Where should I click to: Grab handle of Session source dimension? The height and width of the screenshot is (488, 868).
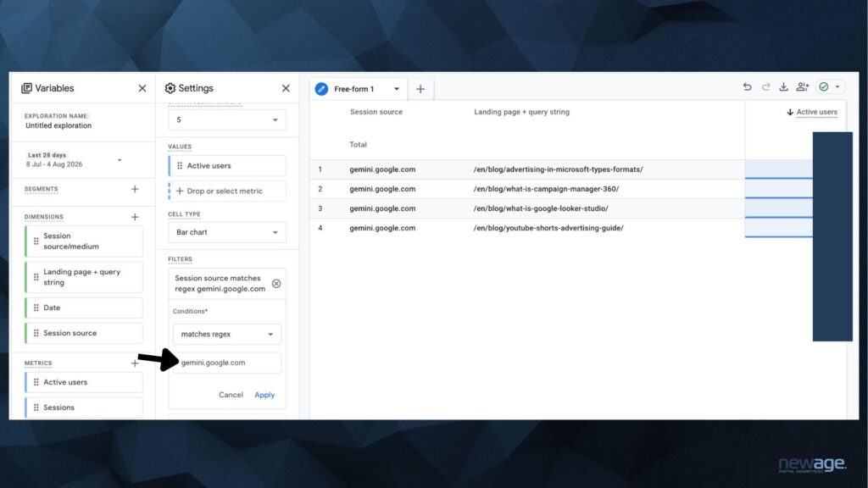pos(36,333)
